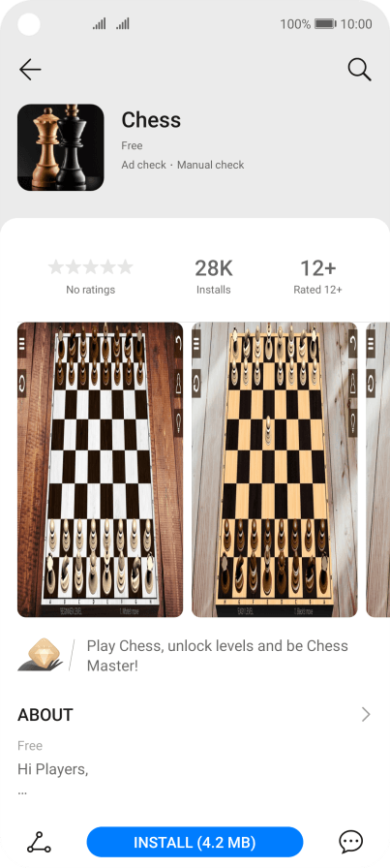Open the third partially visible screenshot

point(378,470)
